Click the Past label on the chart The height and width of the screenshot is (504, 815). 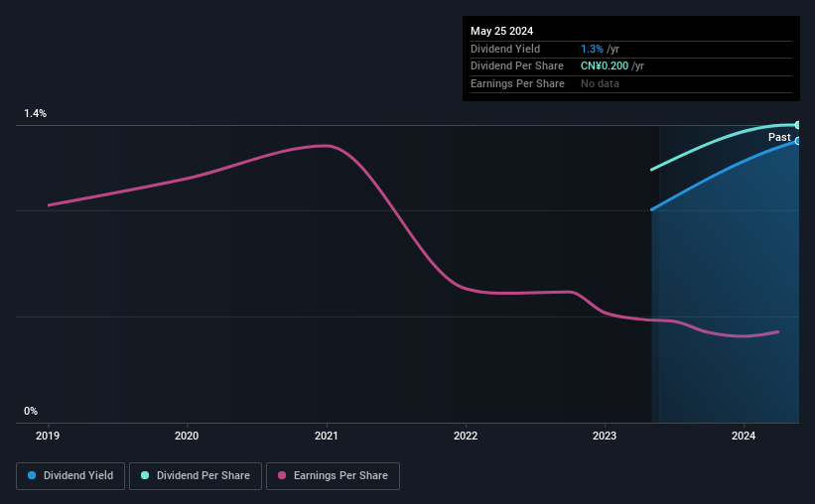(x=779, y=137)
